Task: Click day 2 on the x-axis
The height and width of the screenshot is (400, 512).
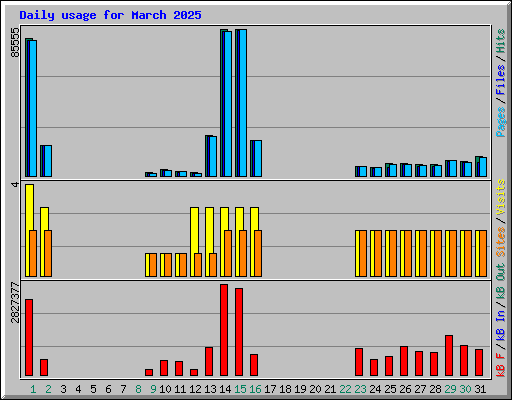Action: click(48, 389)
